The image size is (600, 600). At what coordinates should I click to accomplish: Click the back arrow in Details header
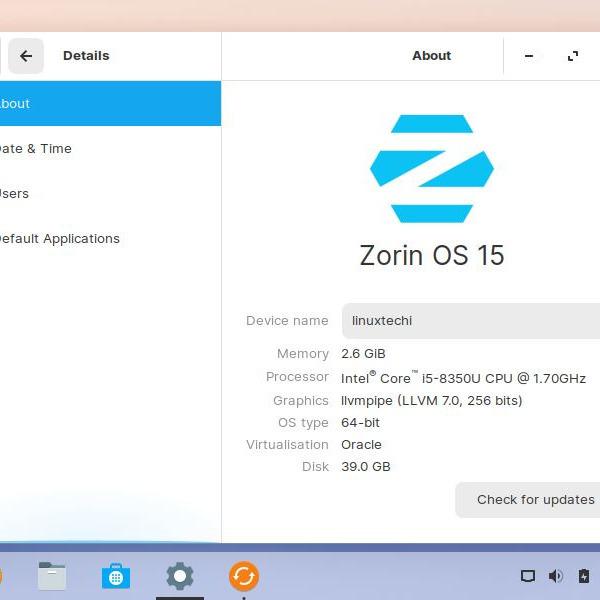(x=26, y=56)
